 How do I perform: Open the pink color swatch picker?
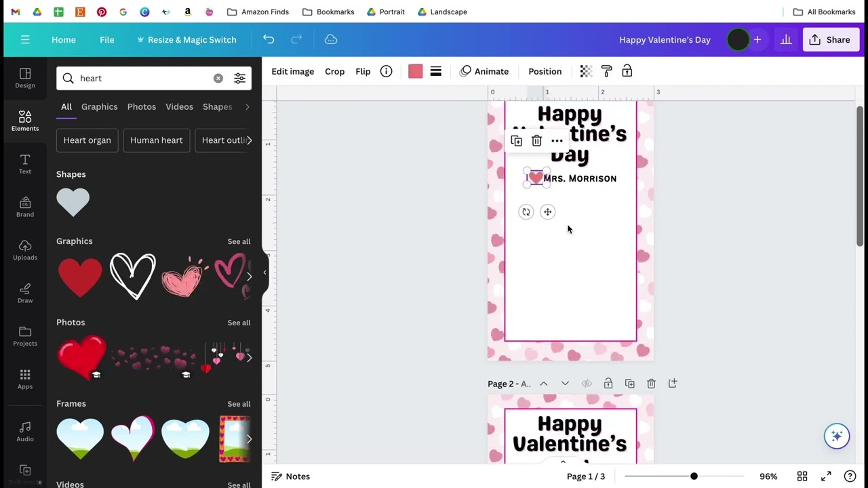(x=416, y=71)
